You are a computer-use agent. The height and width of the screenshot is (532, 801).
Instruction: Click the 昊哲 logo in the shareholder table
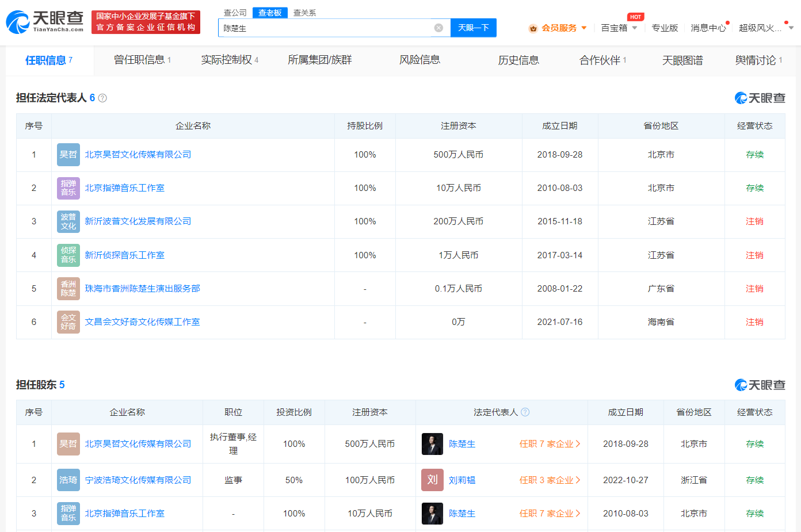[68, 444]
